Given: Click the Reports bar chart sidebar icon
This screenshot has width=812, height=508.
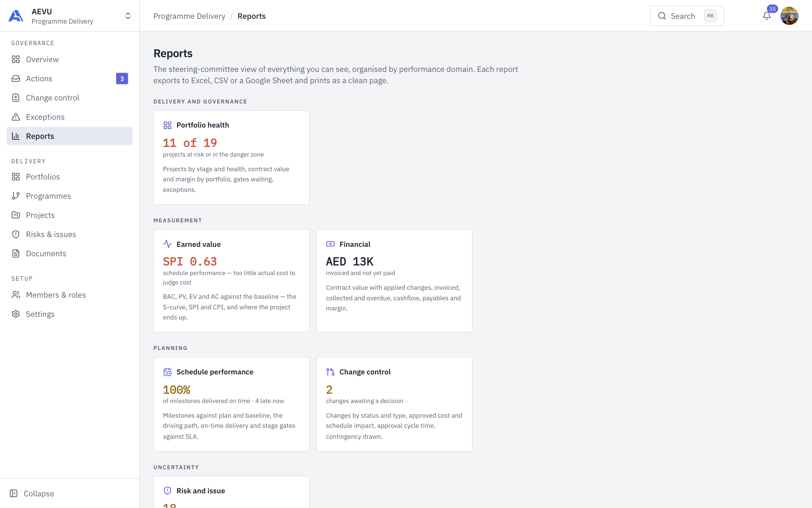Looking at the screenshot, I should [x=16, y=136].
